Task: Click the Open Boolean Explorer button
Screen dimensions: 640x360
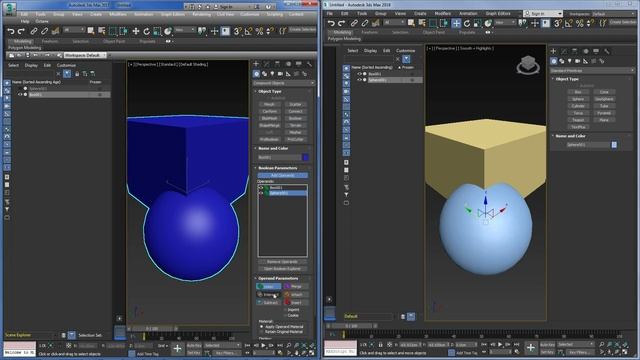Action: click(x=282, y=269)
